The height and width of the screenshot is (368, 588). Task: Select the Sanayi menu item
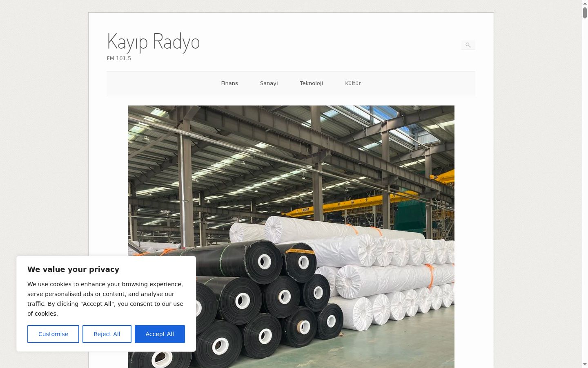269,83
